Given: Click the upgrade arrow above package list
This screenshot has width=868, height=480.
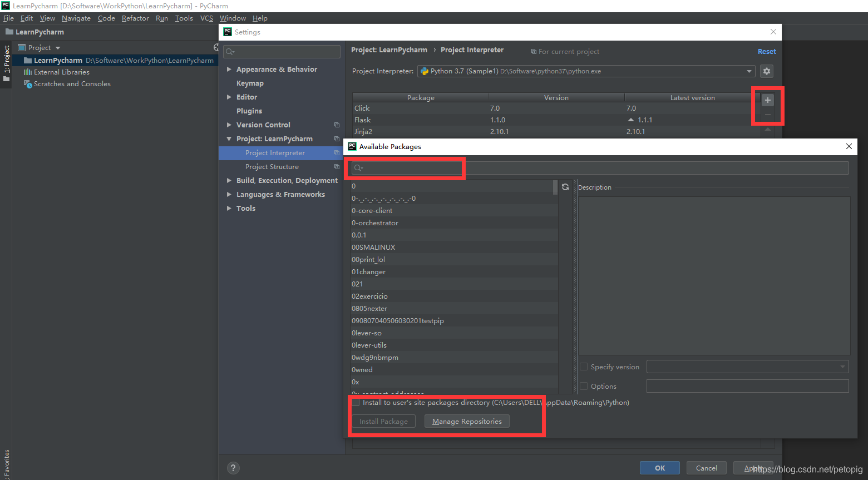Looking at the screenshot, I should click(x=768, y=129).
